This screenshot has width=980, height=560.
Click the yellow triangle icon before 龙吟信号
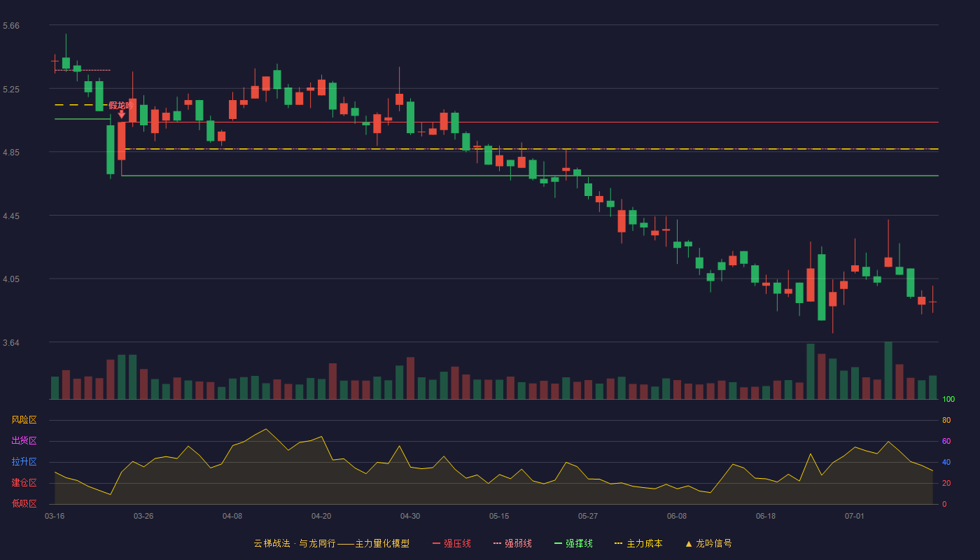coord(688,544)
